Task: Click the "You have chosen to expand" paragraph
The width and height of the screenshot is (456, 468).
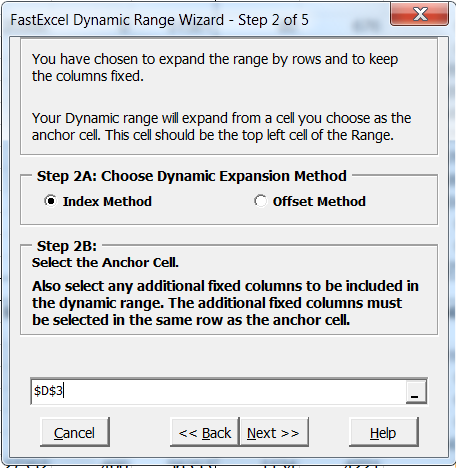Action: tap(215, 67)
